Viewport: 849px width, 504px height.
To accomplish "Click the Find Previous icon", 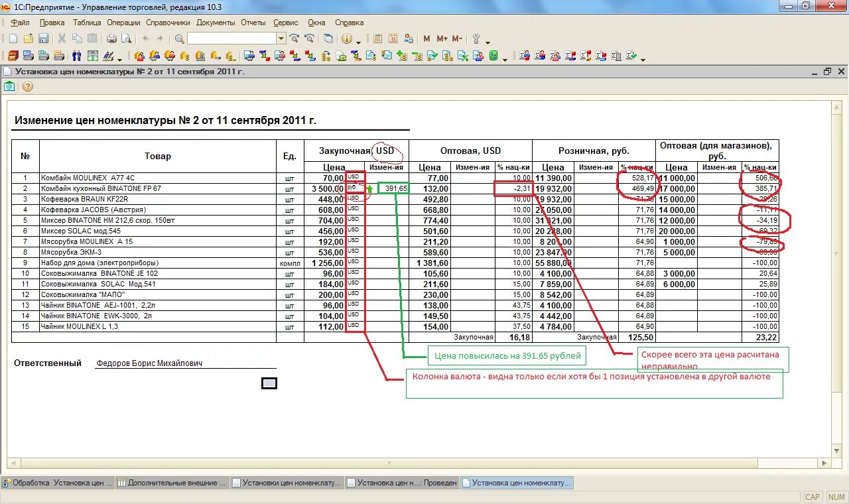I will click(x=309, y=38).
